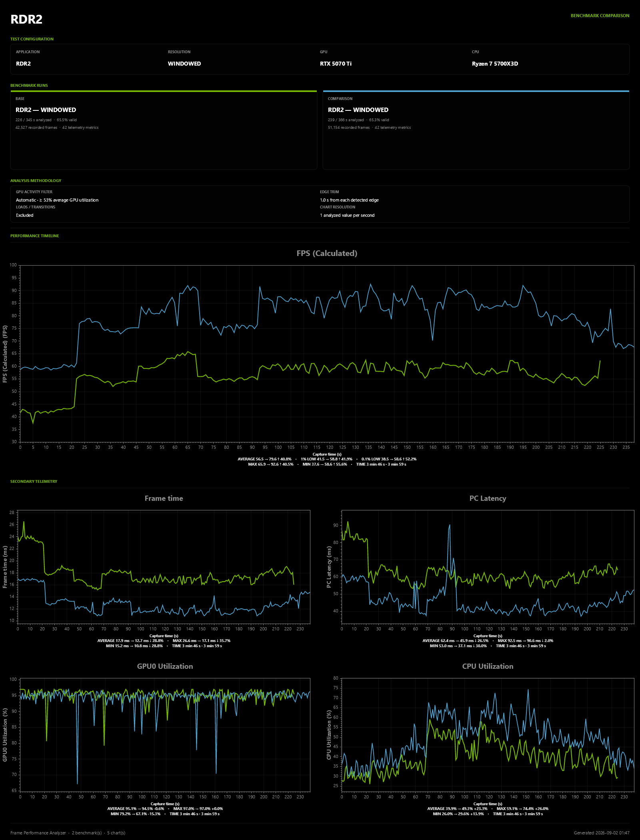Click the RDR2 report title at top
The image size is (640, 840).
coord(26,19)
